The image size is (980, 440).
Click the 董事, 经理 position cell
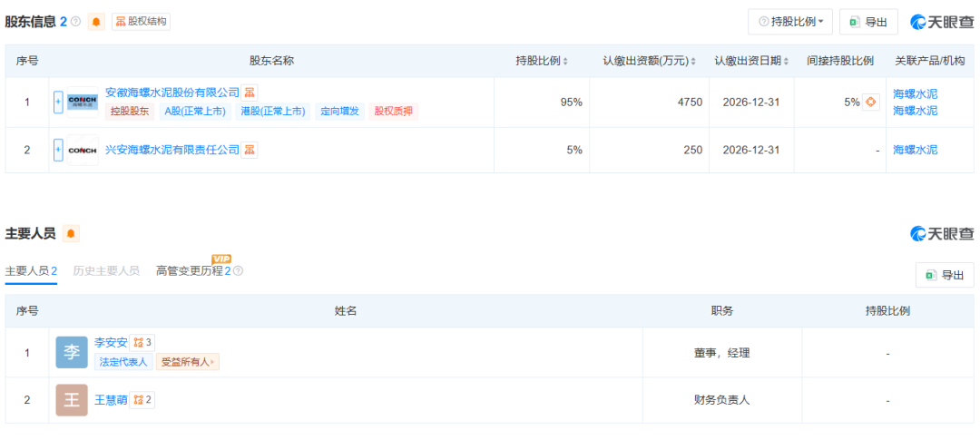(x=722, y=353)
